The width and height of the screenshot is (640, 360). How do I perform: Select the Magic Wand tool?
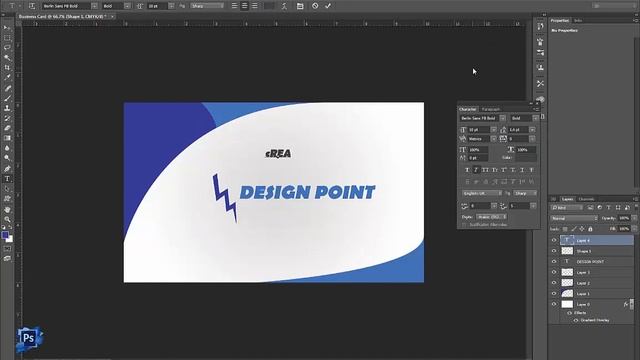pyautogui.click(x=7, y=58)
